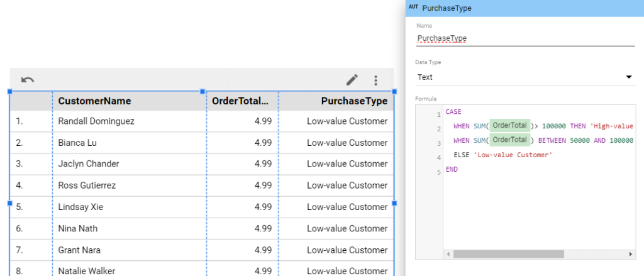The image size is (644, 276).
Task: Click the top-center selection handle of table
Action: point(202,91)
